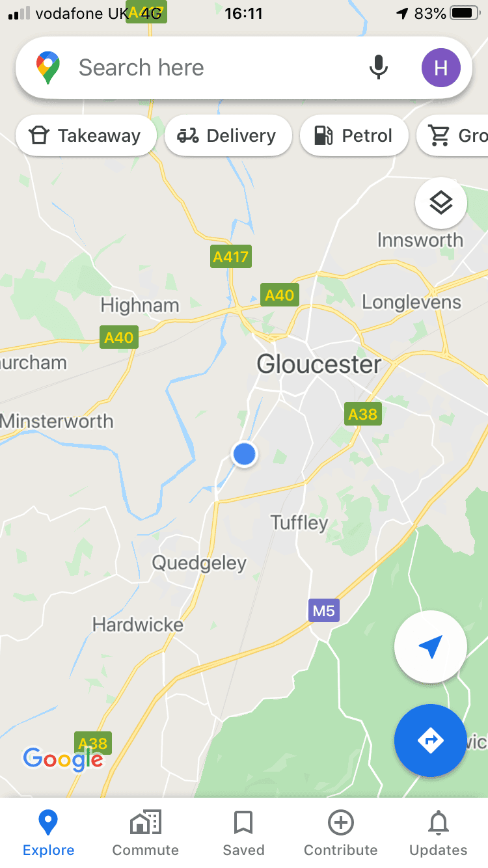488x868 pixels.
Task: Tap the Google Maps pin logo
Action: [x=48, y=68]
